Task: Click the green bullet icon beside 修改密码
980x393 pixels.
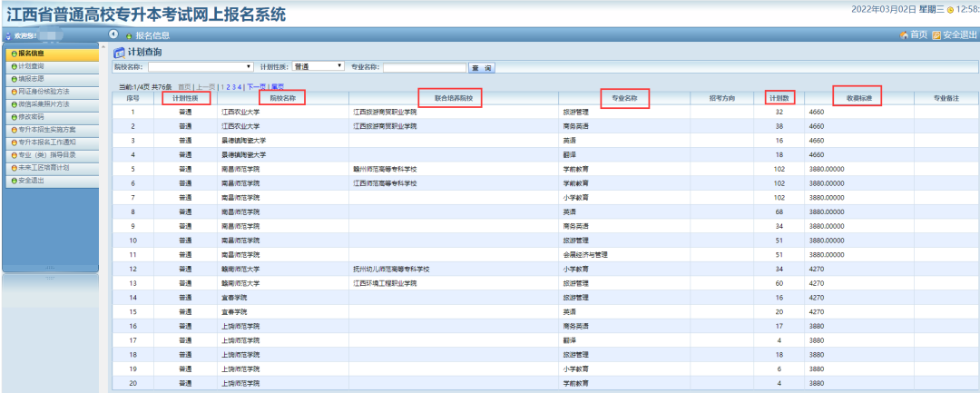Action: 14,117
